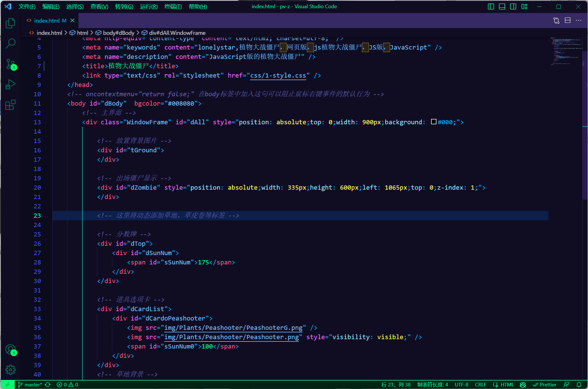
Task: Open notifications bell icon
Action: tap(579, 384)
